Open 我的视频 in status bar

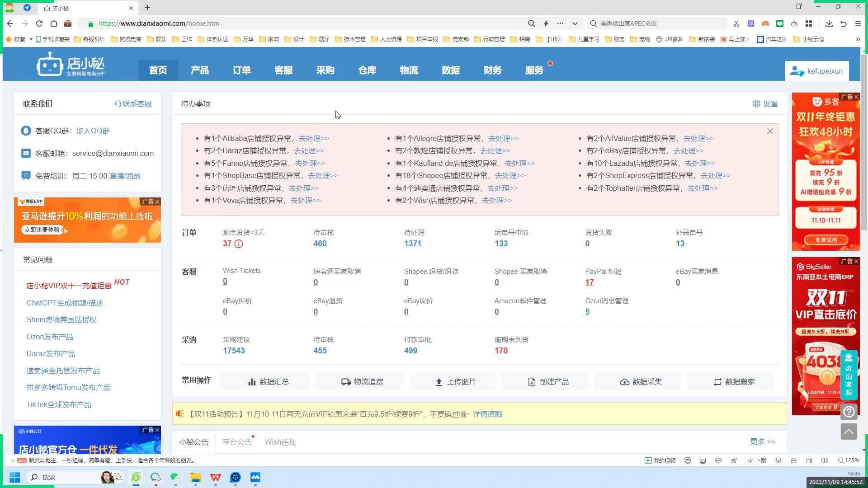(660, 460)
